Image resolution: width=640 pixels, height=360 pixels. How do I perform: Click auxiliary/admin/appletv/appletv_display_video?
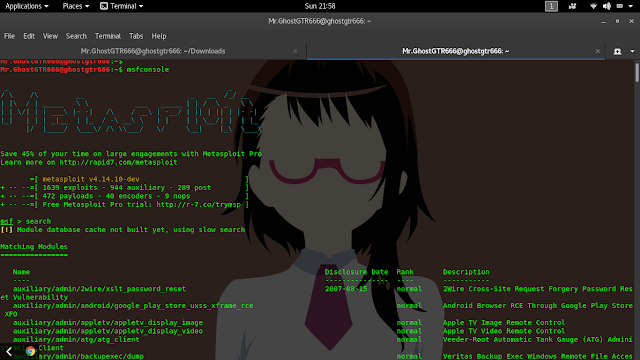[x=108, y=331]
